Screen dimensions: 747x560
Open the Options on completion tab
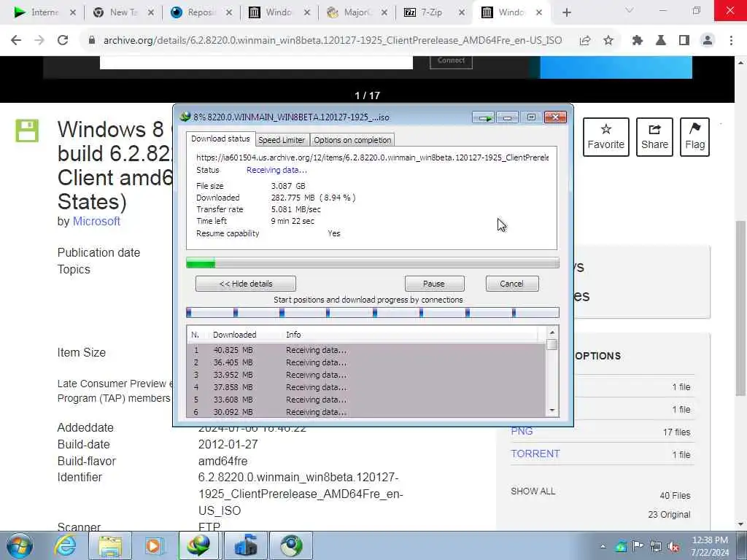[352, 140]
